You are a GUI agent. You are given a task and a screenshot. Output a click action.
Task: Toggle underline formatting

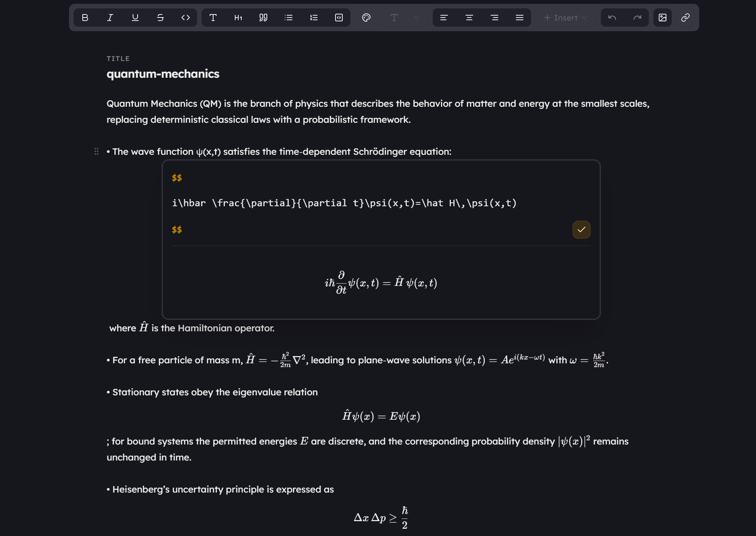[135, 18]
